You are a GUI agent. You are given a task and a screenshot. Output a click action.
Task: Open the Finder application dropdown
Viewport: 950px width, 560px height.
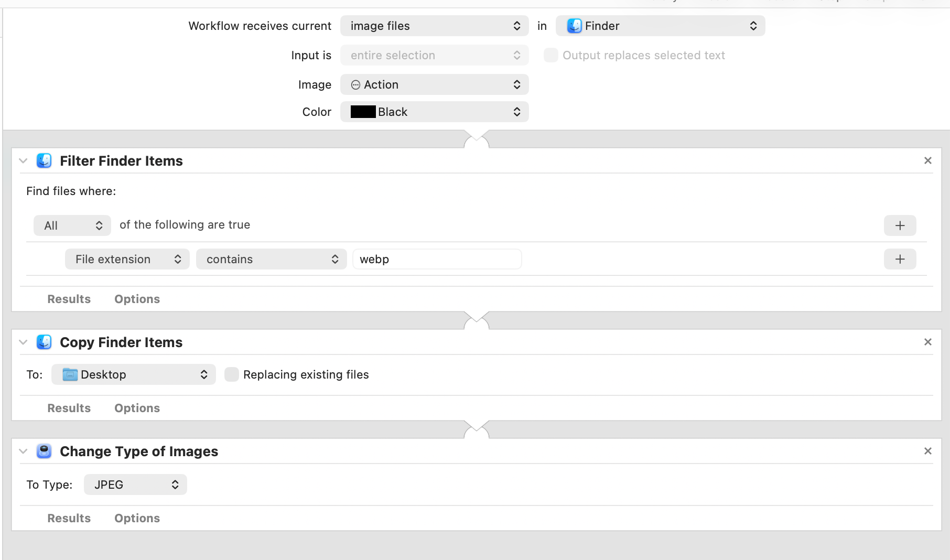660,26
